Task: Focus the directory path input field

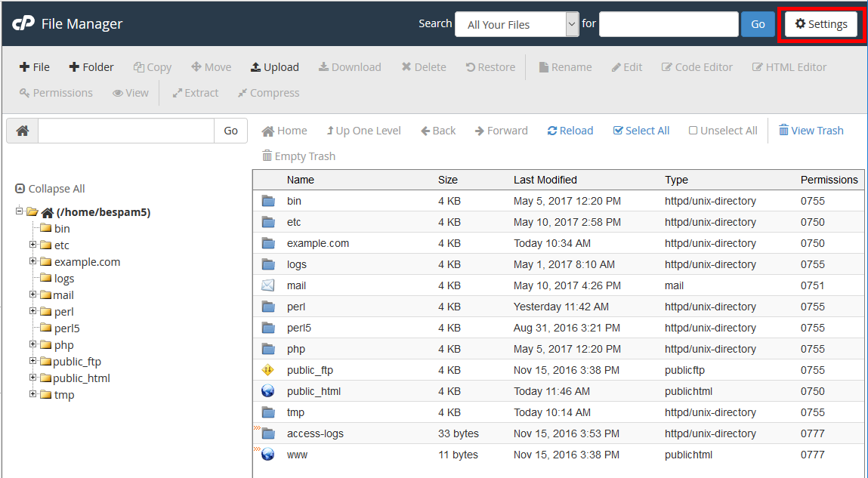Action: (126, 131)
